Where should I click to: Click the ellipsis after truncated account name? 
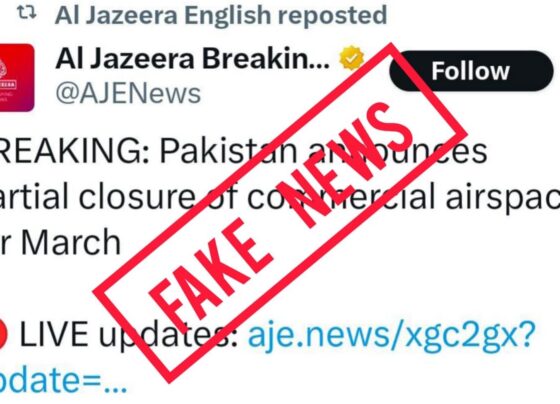click(318, 66)
